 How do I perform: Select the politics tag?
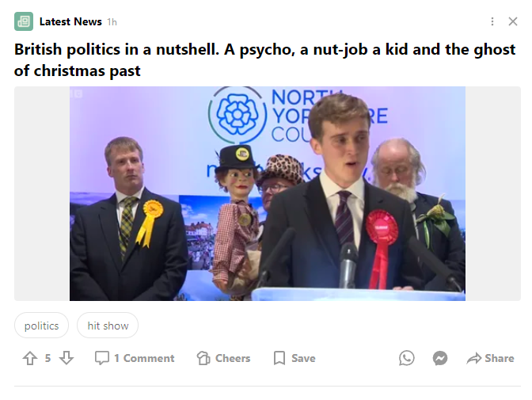pos(41,326)
